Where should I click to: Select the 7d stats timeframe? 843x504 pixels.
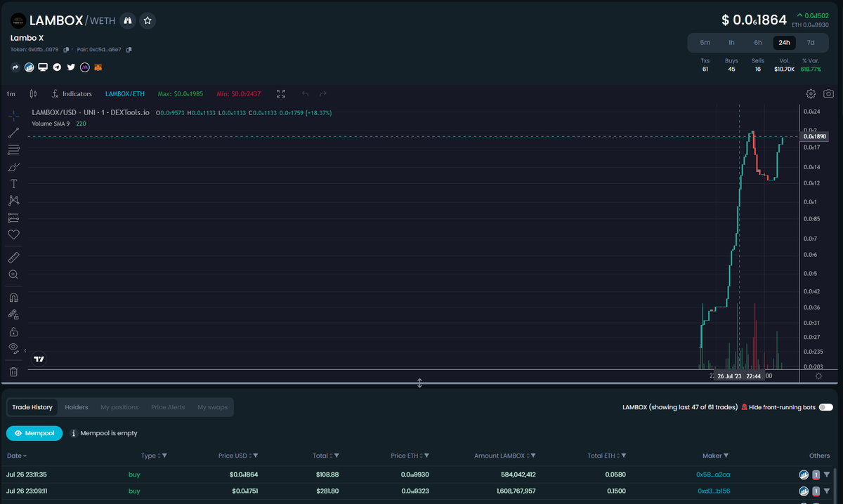(811, 42)
